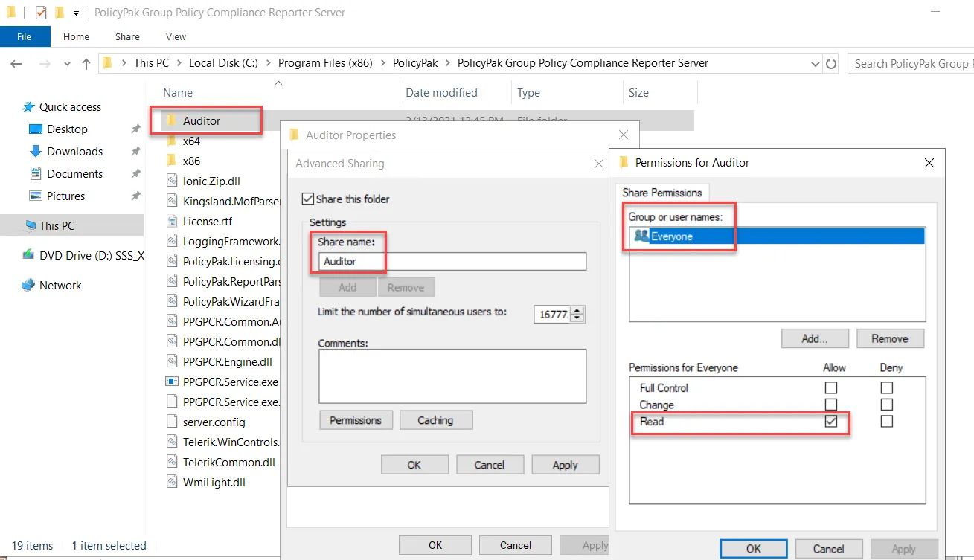
Task: Select the WmiLight.dll file
Action: (214, 483)
